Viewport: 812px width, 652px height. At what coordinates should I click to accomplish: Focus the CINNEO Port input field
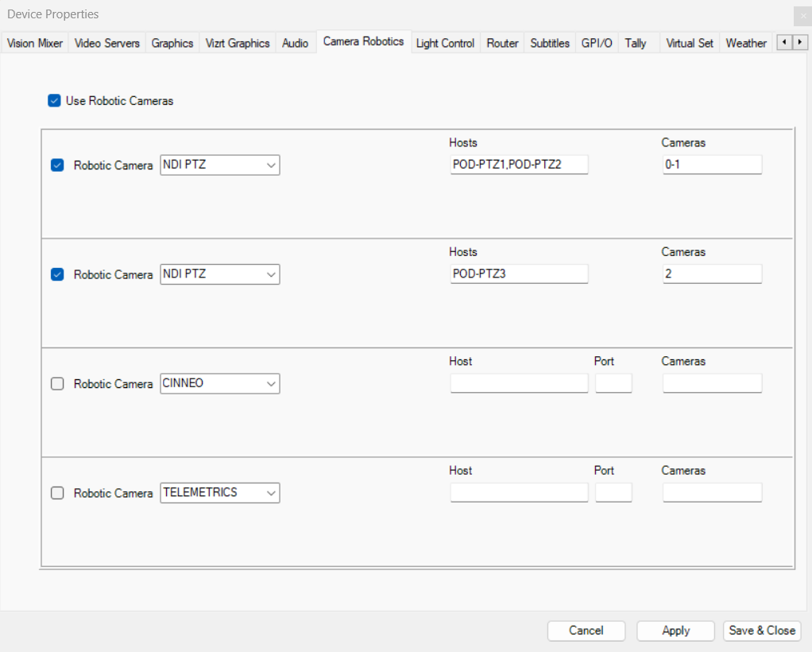click(613, 384)
